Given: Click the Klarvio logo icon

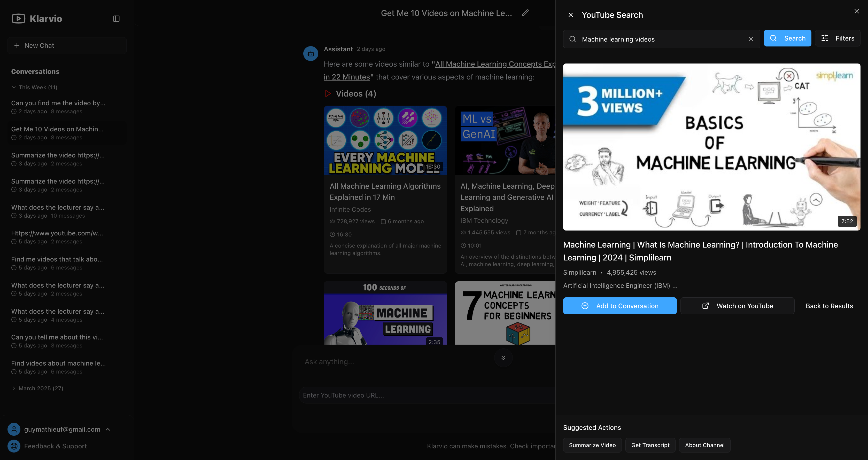Looking at the screenshot, I should pyautogui.click(x=19, y=19).
